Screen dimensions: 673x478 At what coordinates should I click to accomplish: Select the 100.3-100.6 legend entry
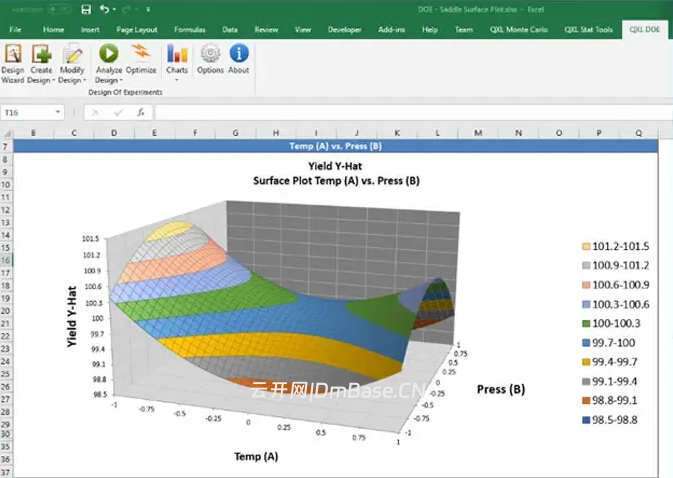615,304
